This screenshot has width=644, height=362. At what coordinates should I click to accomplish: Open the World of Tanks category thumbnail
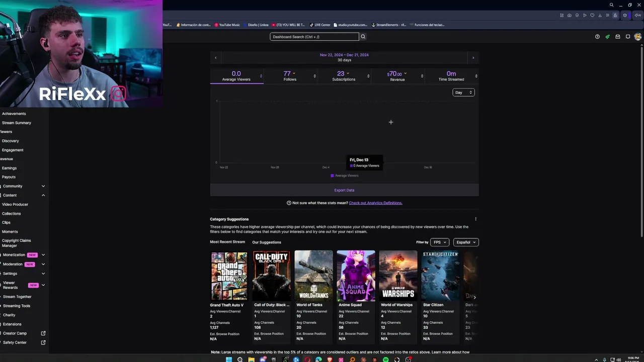(313, 276)
